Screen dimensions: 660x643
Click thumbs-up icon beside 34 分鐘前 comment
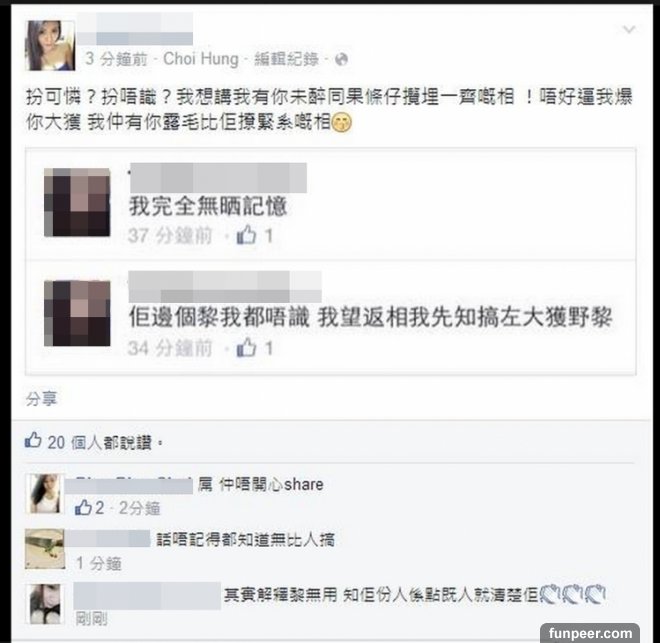point(246,348)
